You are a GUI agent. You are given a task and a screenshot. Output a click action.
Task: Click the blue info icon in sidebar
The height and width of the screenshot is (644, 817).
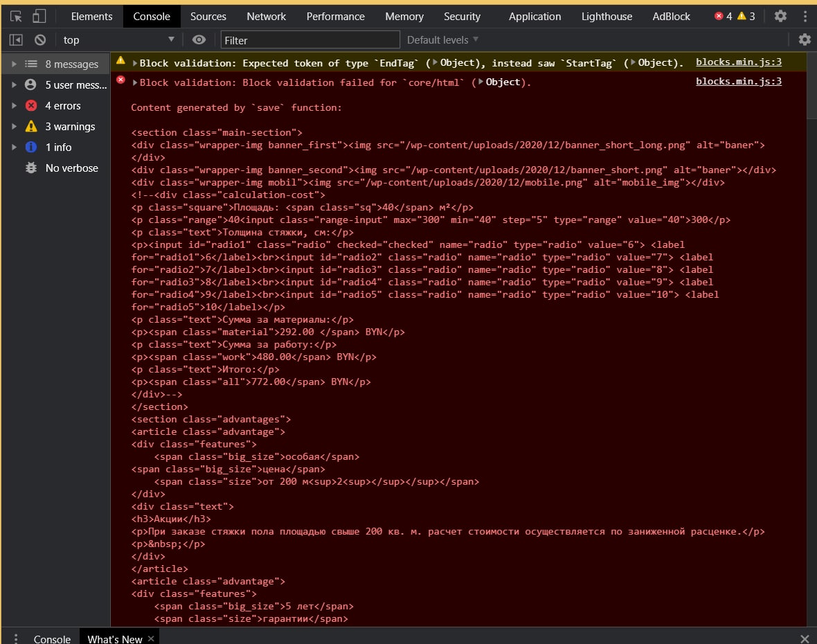[31, 147]
